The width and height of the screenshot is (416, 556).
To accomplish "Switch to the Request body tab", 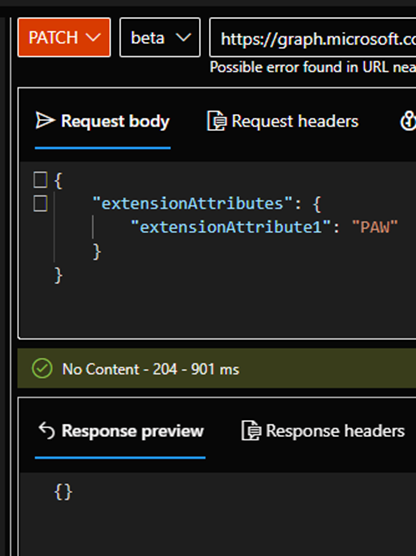I will click(x=103, y=121).
